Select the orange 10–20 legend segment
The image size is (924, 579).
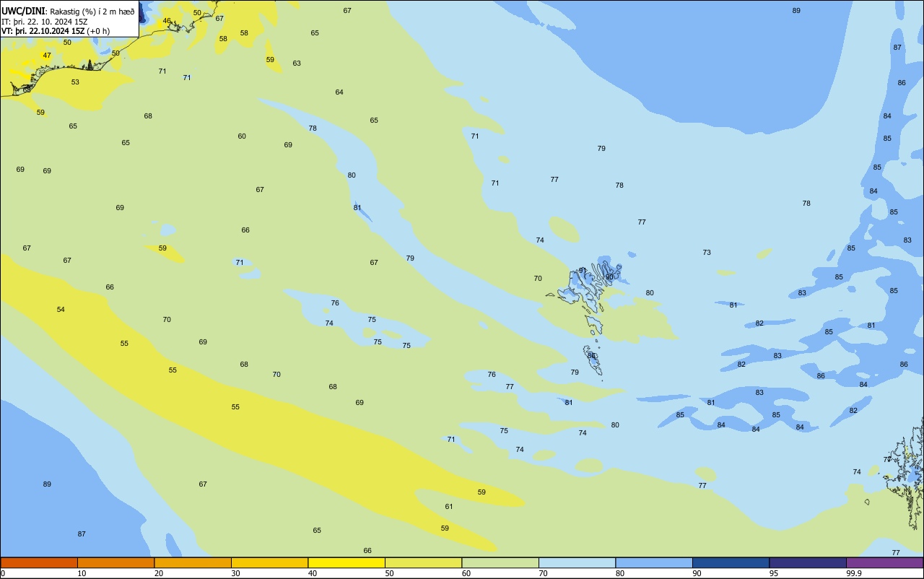point(115,562)
